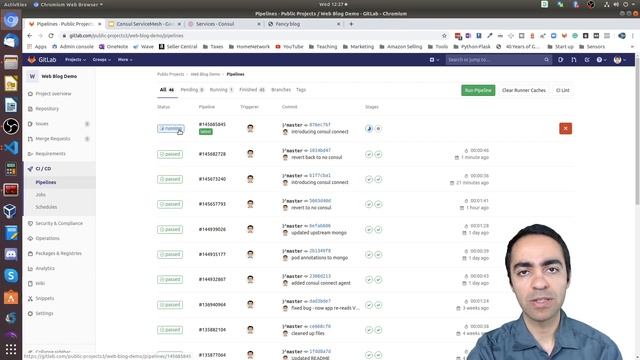
Task: Open Public Projects breadcrumb link
Action: click(x=171, y=74)
